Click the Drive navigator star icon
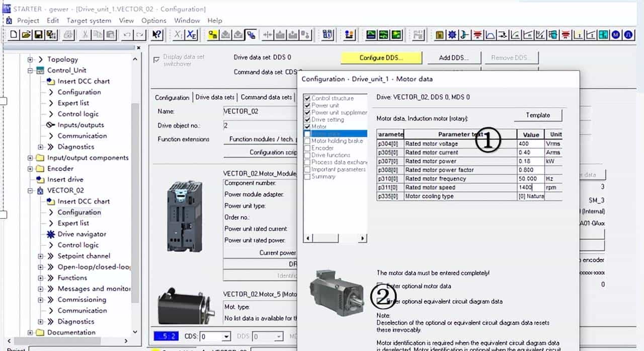 click(x=50, y=234)
